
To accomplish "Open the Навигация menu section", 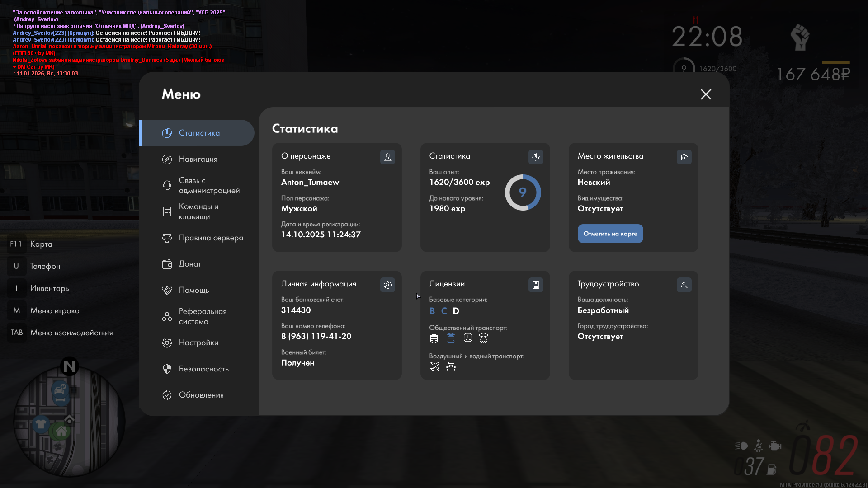I will coord(198,159).
